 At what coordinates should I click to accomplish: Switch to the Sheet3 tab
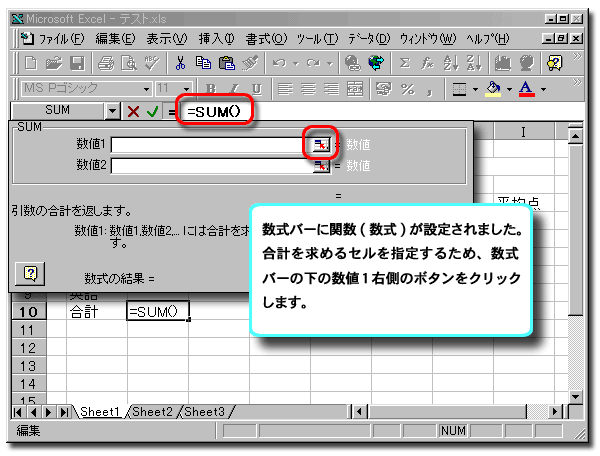tap(204, 412)
